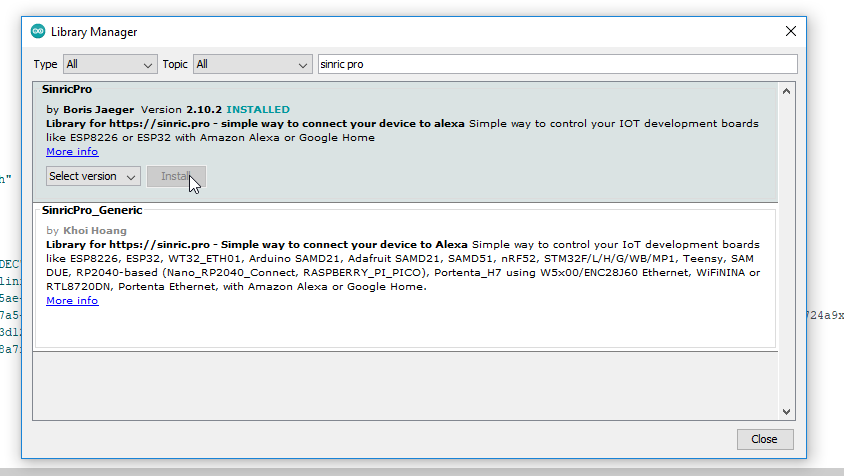
Task: Select the SinricPro library title
Action: [x=67, y=89]
